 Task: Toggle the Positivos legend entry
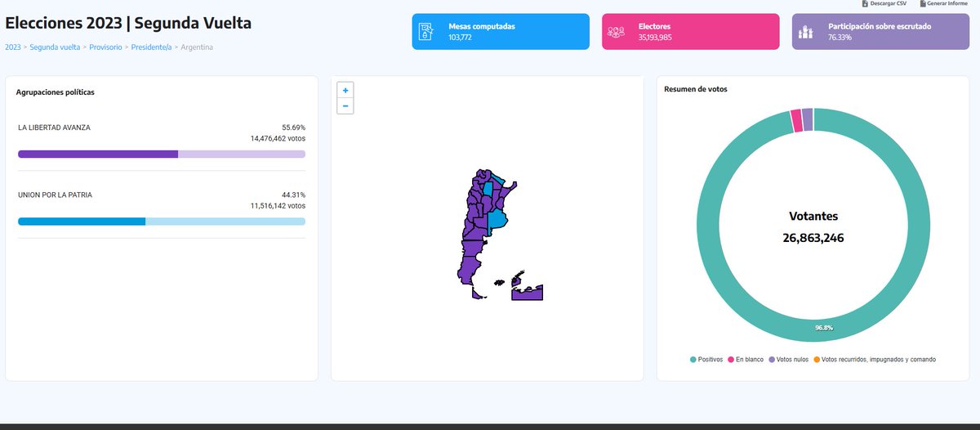click(x=707, y=360)
